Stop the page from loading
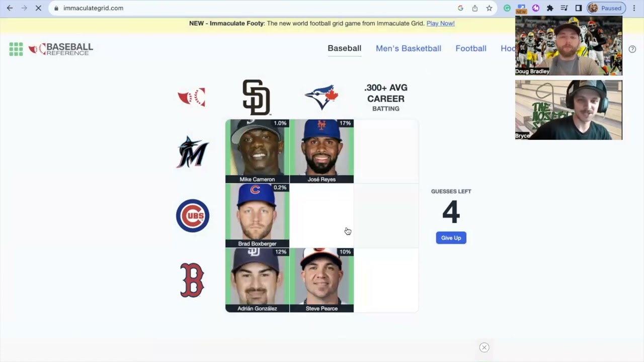The width and height of the screenshot is (644, 362). click(x=38, y=8)
